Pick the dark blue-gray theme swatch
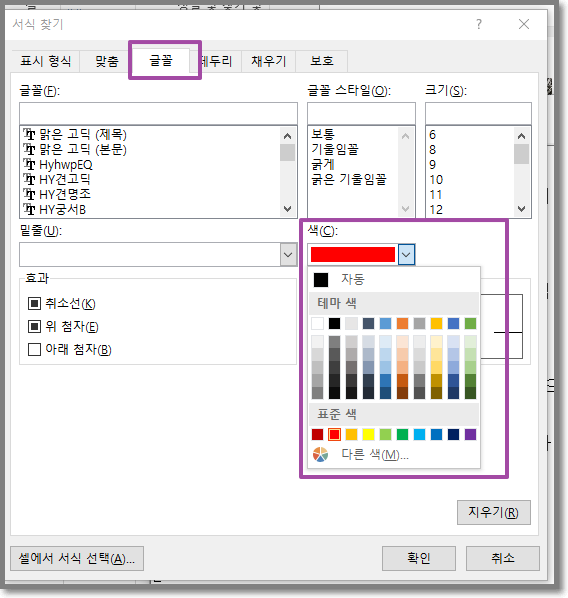Viewport: 568px width, 598px height. coord(368,323)
